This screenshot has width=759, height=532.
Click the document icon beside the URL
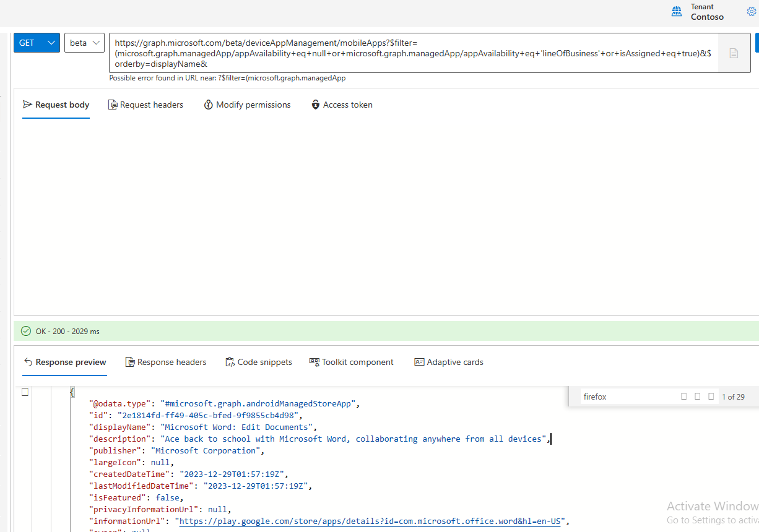click(x=734, y=53)
